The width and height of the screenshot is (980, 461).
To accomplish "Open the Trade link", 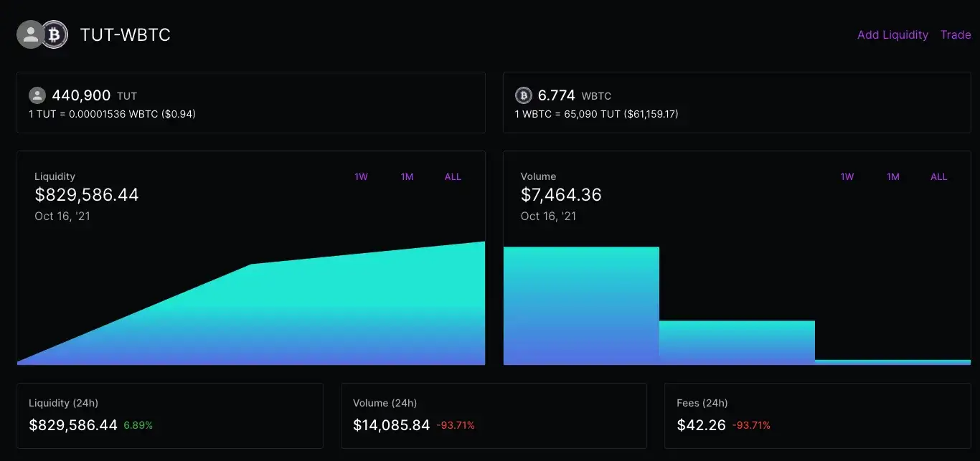I will (x=956, y=34).
